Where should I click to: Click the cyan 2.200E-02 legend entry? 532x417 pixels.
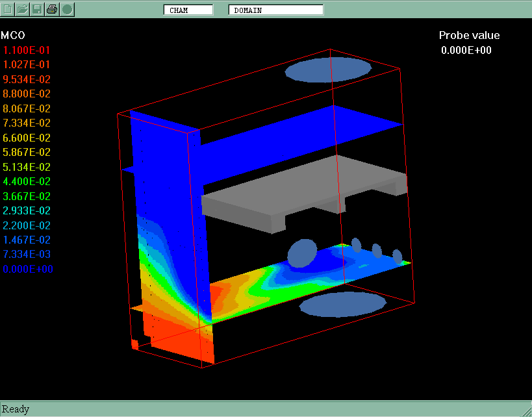(27, 225)
